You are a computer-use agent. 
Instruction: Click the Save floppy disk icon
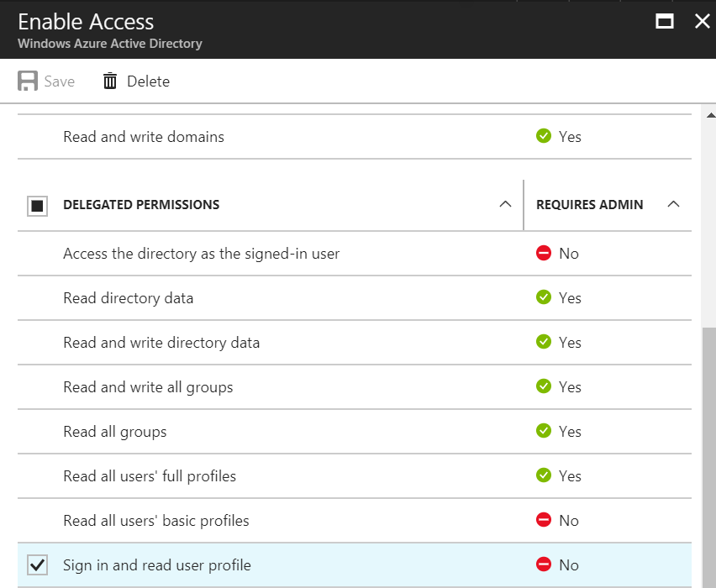point(28,81)
